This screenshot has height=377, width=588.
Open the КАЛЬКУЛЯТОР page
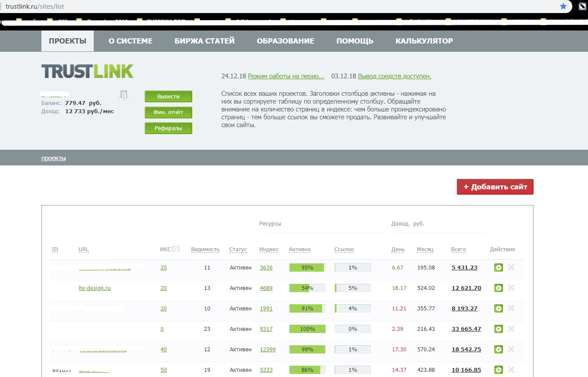pos(424,41)
